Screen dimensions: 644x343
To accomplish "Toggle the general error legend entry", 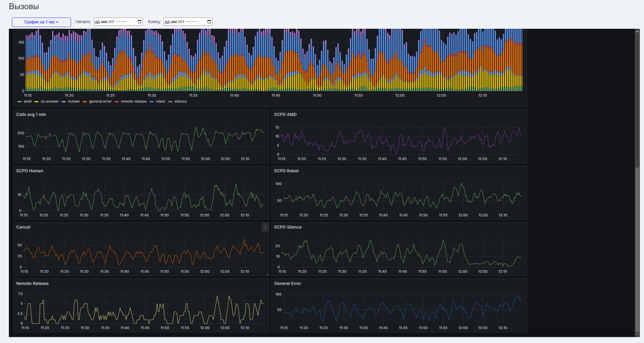I will [x=97, y=102].
